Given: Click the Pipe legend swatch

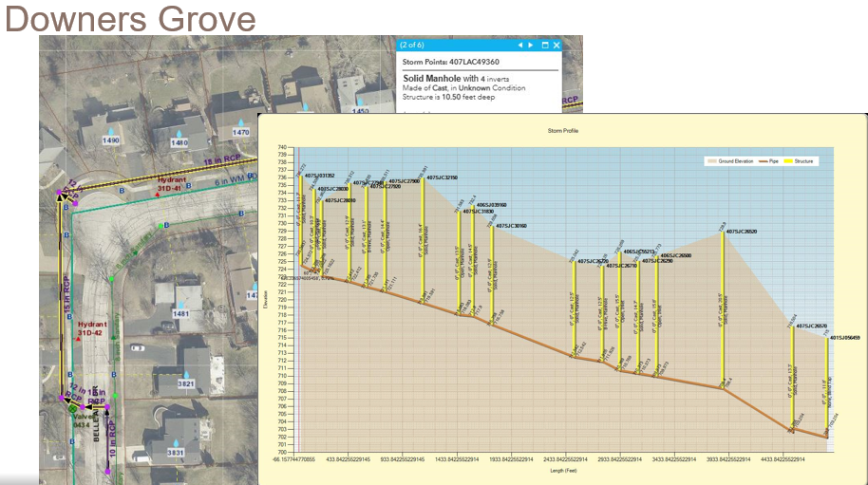Looking at the screenshot, I should (x=763, y=161).
